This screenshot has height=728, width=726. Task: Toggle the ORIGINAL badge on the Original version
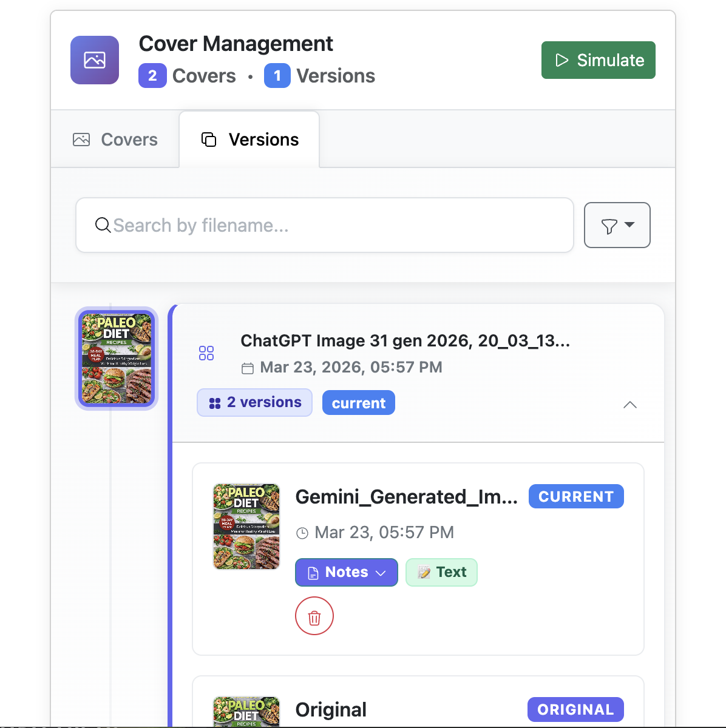575,709
